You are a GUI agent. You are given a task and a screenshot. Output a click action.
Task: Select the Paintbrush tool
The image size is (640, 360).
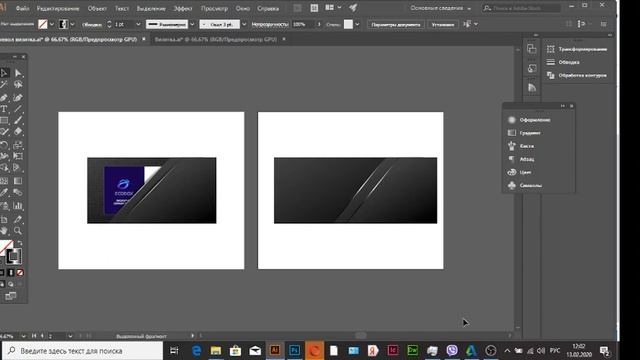[x=18, y=120]
